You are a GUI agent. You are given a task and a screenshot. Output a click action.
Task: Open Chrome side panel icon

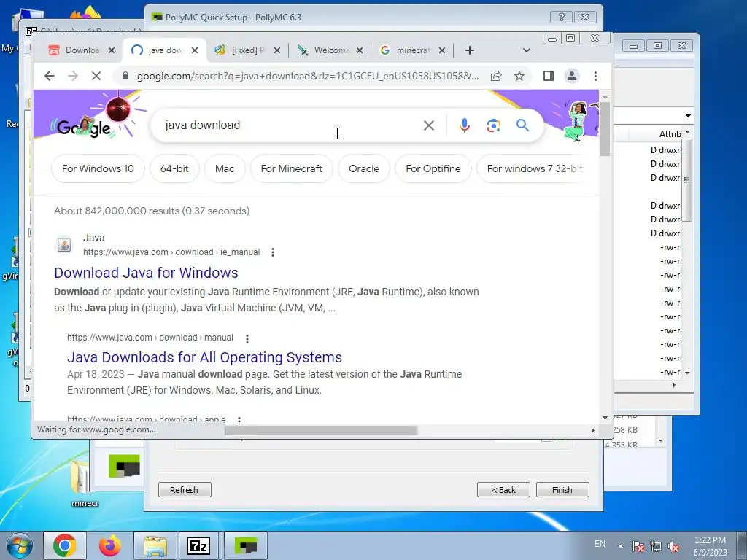549,76
